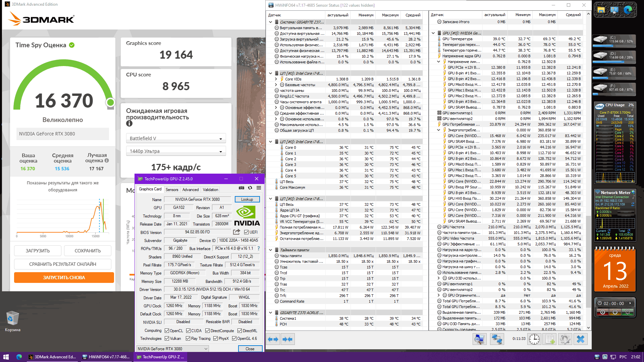Click the HWiNFO vertical scrollbar down arrow

(588, 328)
